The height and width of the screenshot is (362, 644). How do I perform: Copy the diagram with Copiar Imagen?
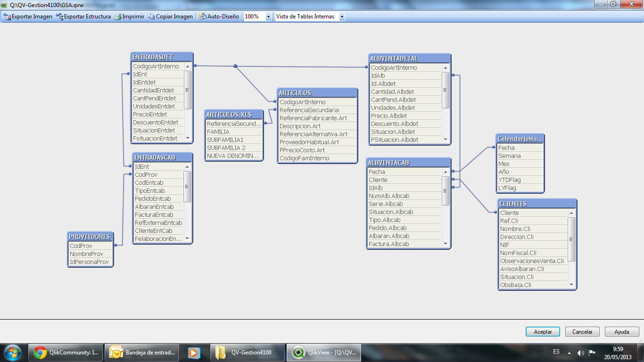pos(170,16)
